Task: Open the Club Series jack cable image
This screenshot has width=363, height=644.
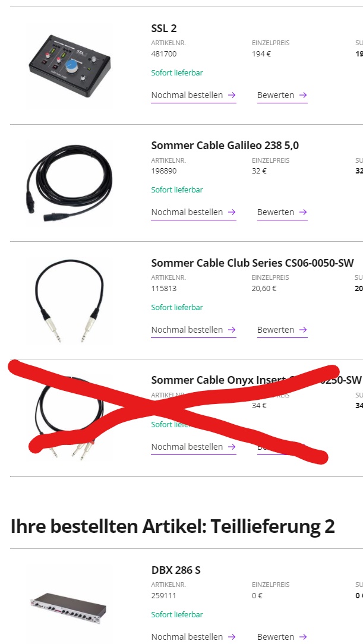Action: tap(69, 301)
